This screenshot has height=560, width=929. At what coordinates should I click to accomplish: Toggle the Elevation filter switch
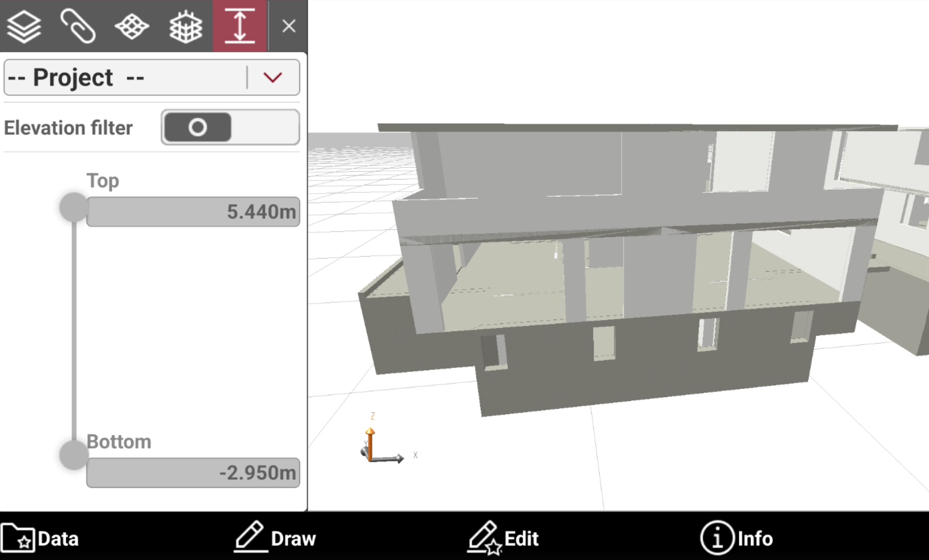tap(230, 127)
